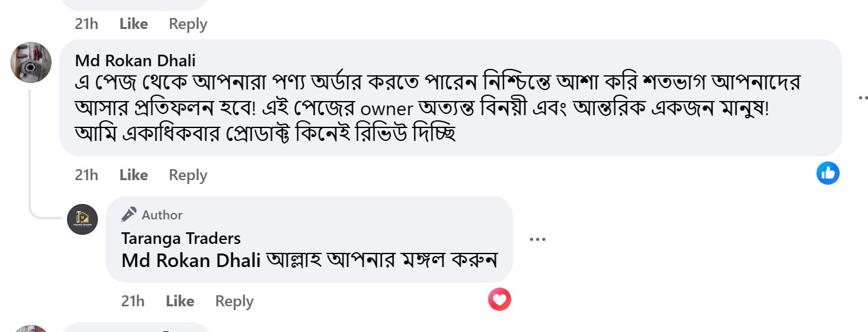Like the Taranga Traders reply

(x=180, y=301)
